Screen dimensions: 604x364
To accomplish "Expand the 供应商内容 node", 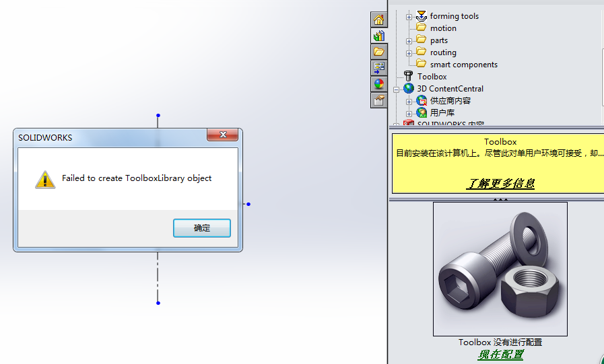I will tap(409, 102).
